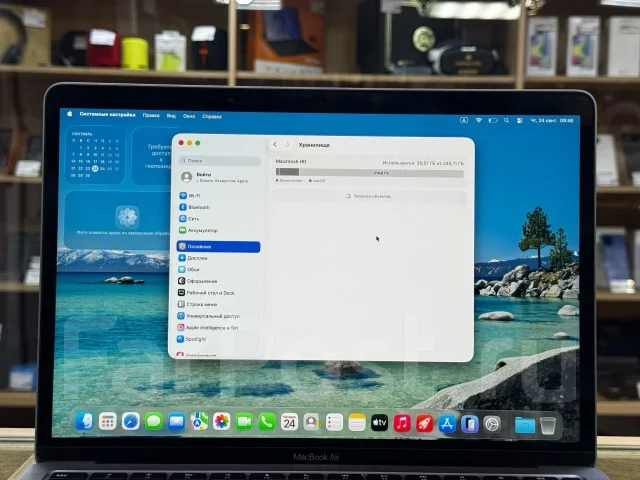
Task: Select Основные in the settings sidebar
Action: (x=218, y=247)
